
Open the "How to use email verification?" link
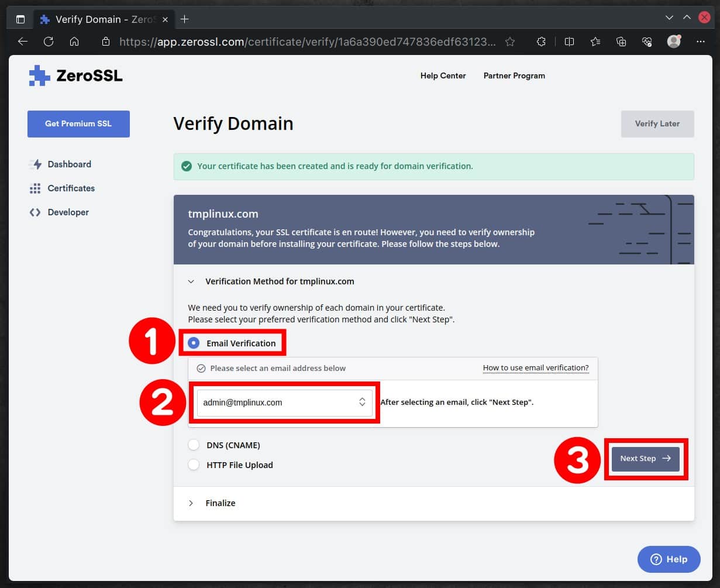(x=536, y=367)
